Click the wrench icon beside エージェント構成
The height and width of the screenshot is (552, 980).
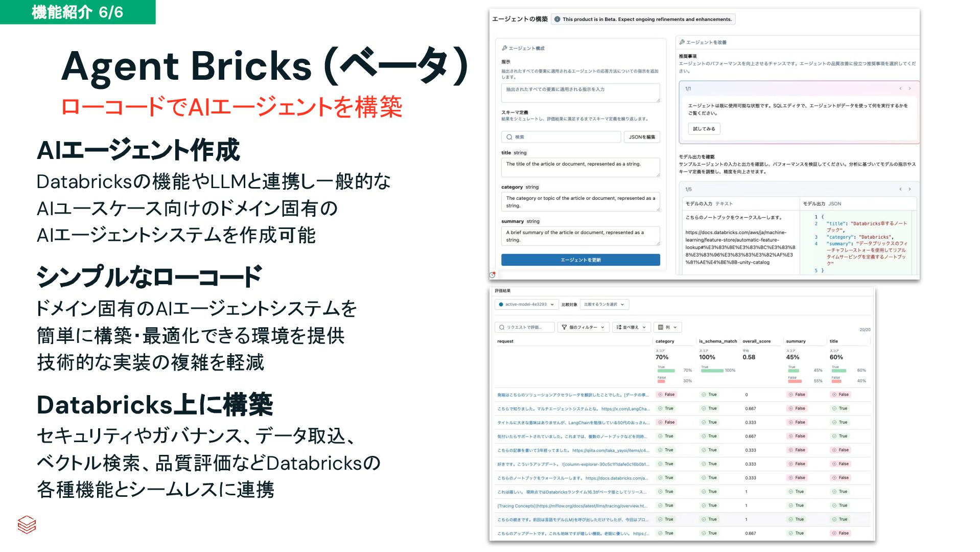(504, 48)
